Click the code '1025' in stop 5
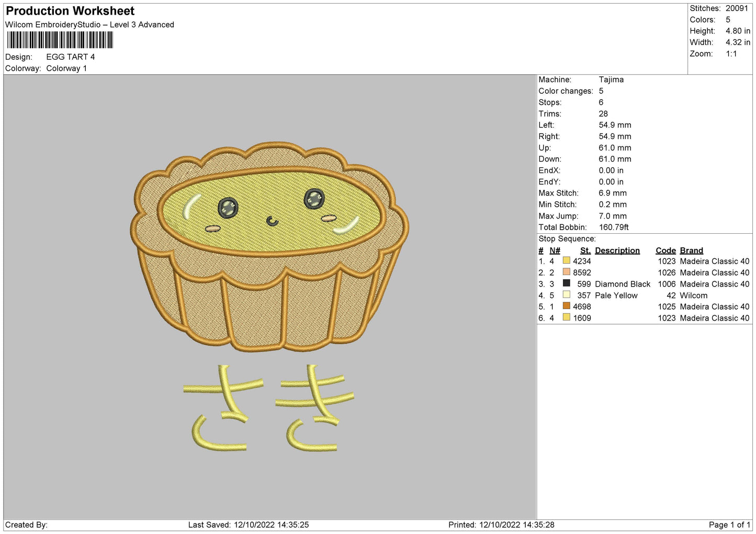This screenshot has width=756, height=534. [667, 307]
